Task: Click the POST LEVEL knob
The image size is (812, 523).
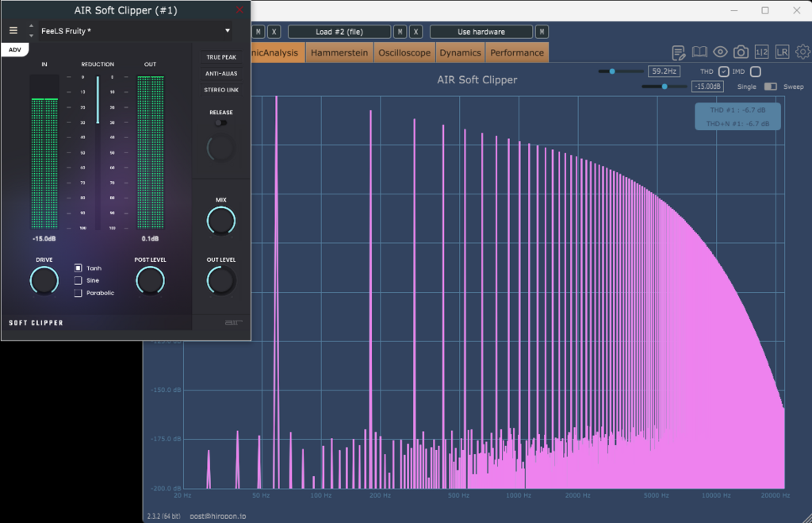Action: (x=150, y=280)
